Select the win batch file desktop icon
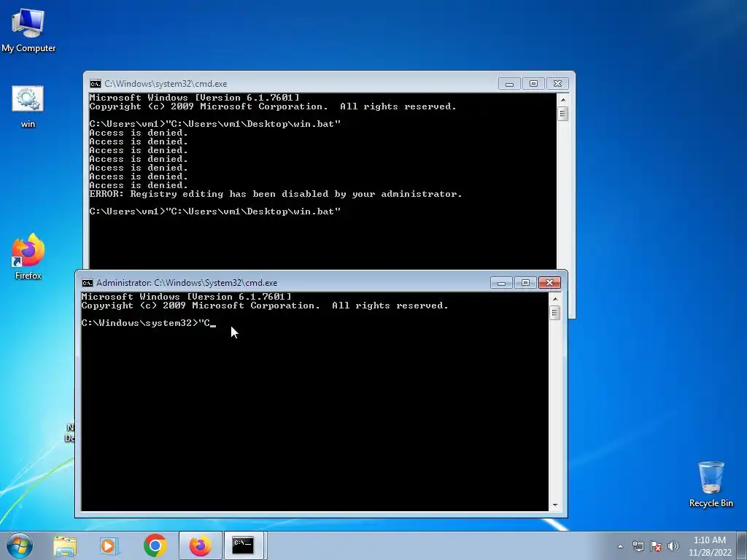 click(x=28, y=106)
